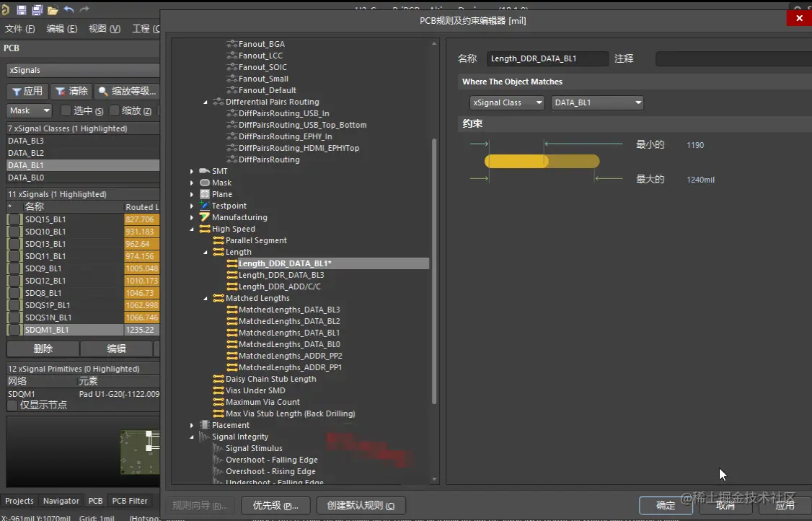Open the xSignal Class dropdown
The width and height of the screenshot is (812, 521).
[507, 102]
